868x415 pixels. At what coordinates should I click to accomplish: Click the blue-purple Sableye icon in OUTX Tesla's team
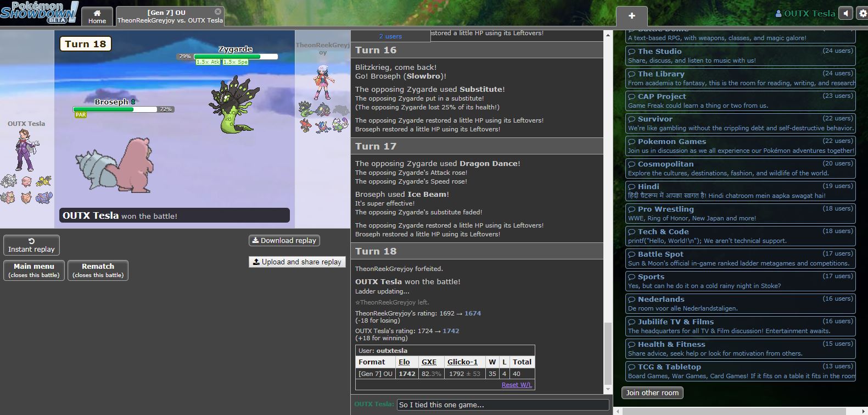pos(44,197)
